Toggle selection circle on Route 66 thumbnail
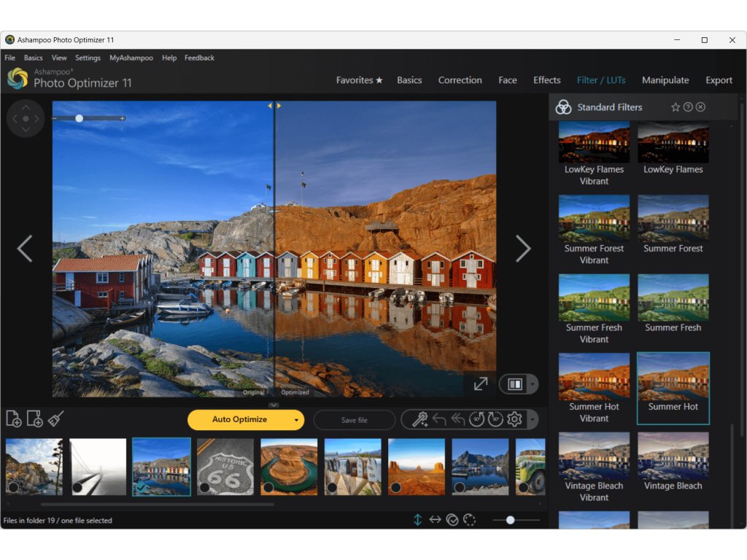 pos(204,487)
